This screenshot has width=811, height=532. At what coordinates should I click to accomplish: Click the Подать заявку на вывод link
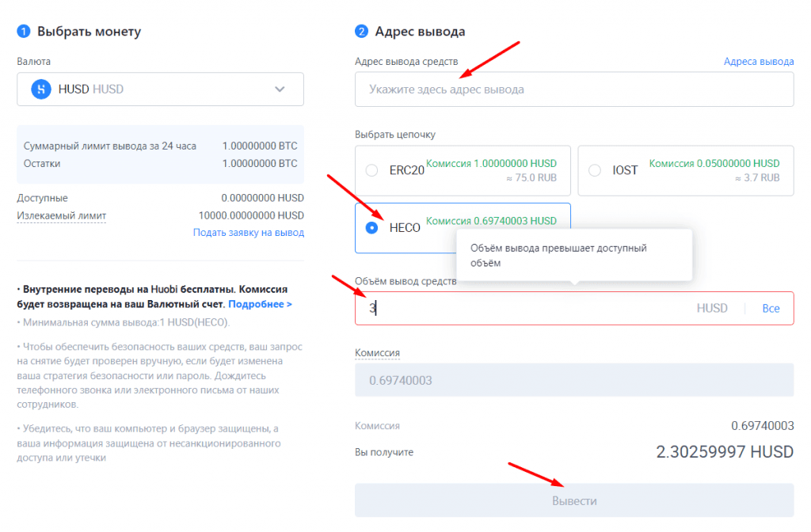click(248, 233)
